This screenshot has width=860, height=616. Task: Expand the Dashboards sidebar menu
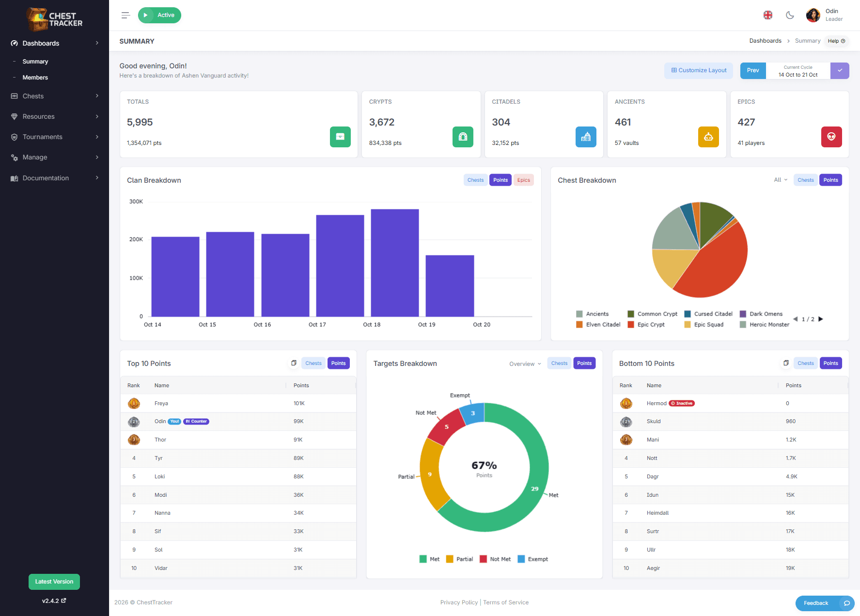54,43
